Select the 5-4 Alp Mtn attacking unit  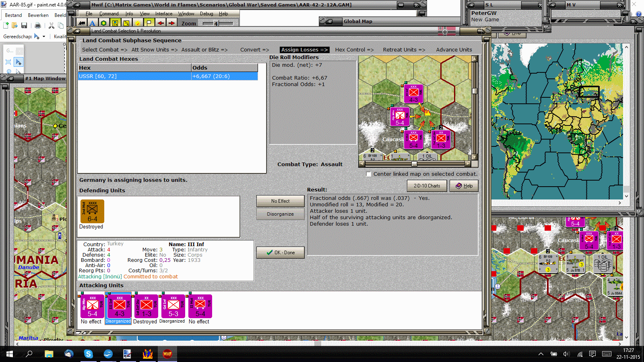click(93, 306)
